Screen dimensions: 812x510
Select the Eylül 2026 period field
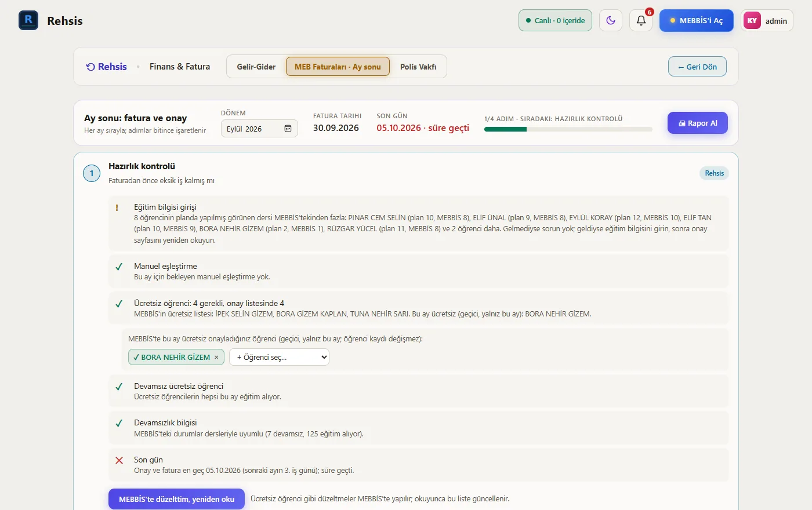(259, 129)
